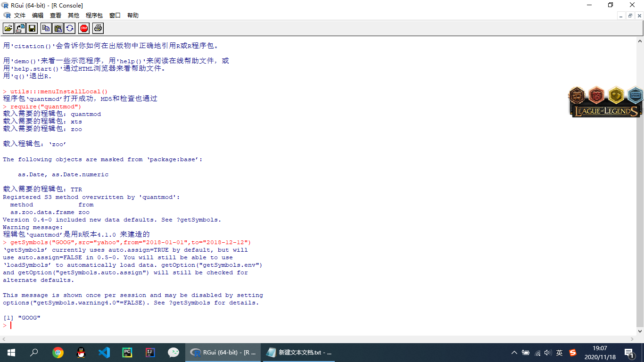Viewport: 644px width, 362px height.
Task: Click the Load workspace toolbar icon
Action: point(20,28)
